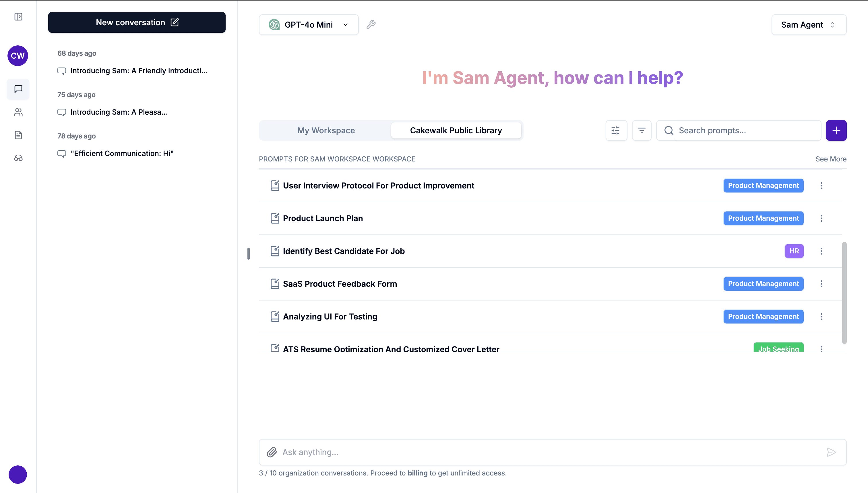Screen dimensions: 868x493
Task: Toggle the sidebar collapse icon
Action: point(18,17)
